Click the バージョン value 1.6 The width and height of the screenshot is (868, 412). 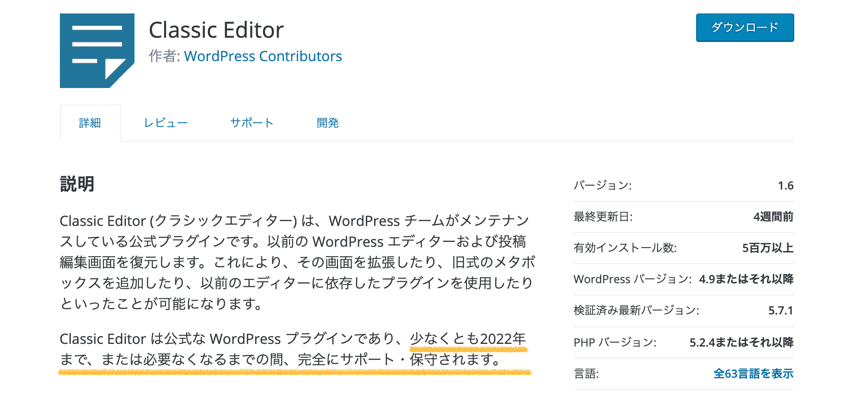pyautogui.click(x=786, y=186)
